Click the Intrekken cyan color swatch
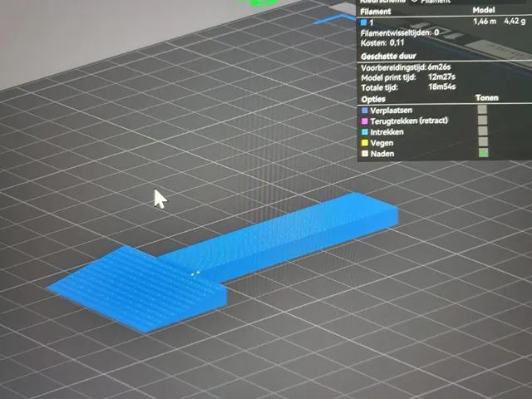Image resolution: width=532 pixels, height=399 pixels. tap(365, 132)
